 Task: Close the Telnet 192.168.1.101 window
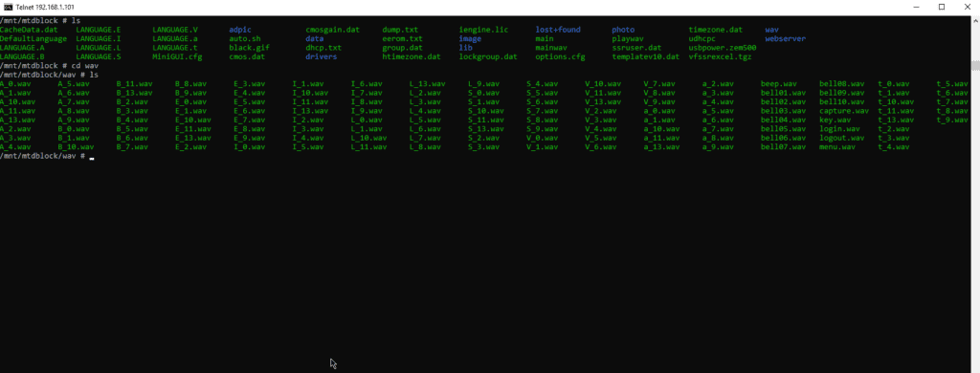[x=967, y=7]
